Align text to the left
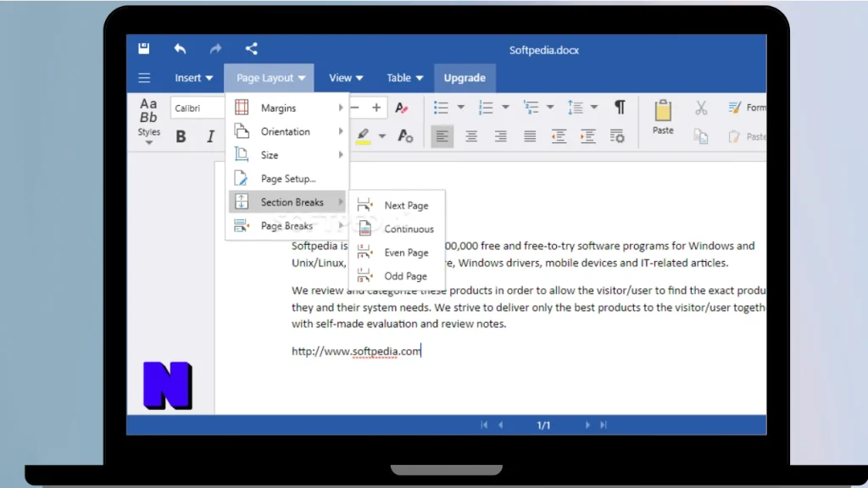Image resolution: width=868 pixels, height=488 pixels. [442, 136]
